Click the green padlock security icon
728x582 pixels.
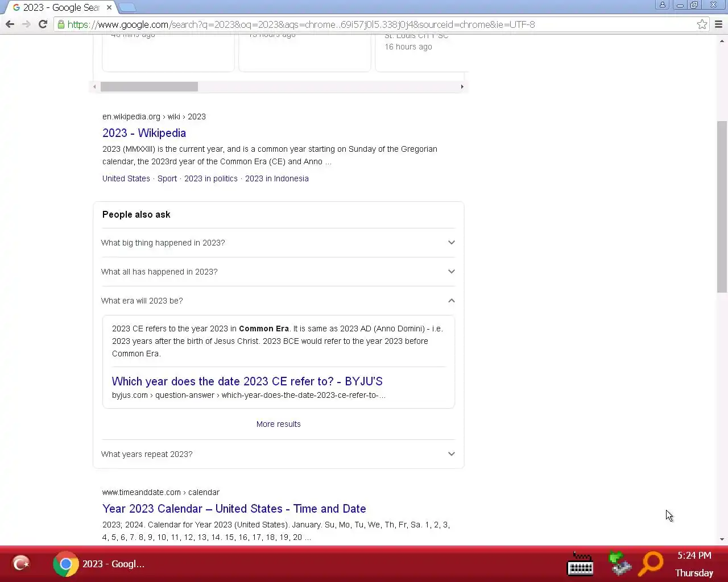tap(61, 24)
